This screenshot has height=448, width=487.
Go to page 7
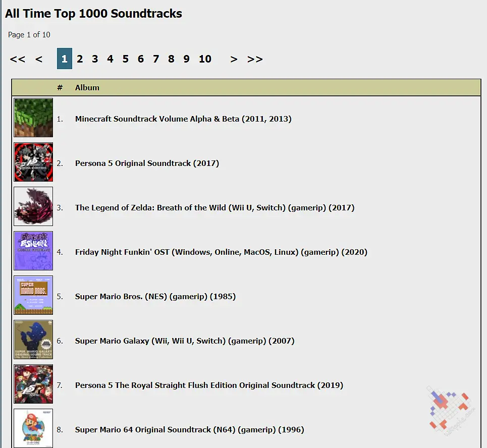(156, 59)
